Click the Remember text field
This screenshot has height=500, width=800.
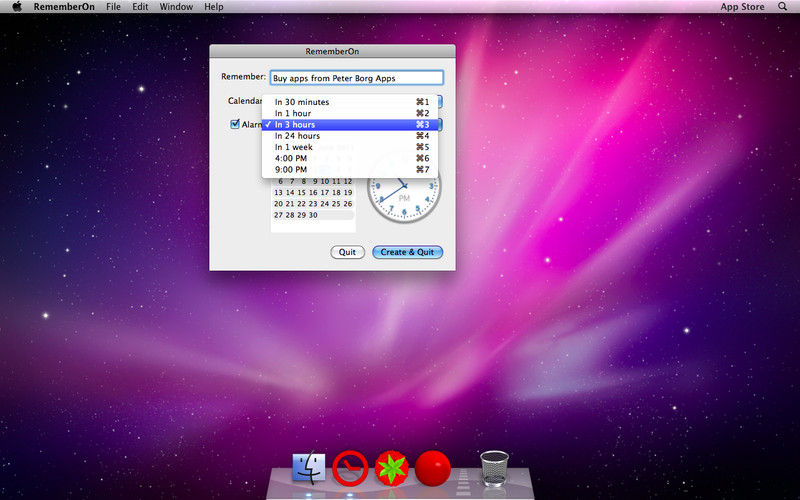[x=356, y=78]
